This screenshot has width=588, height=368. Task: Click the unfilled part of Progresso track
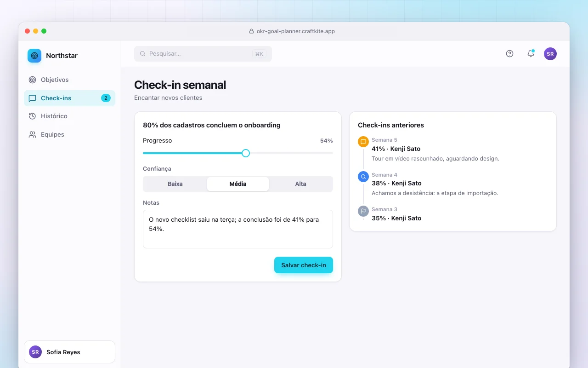tap(291, 153)
